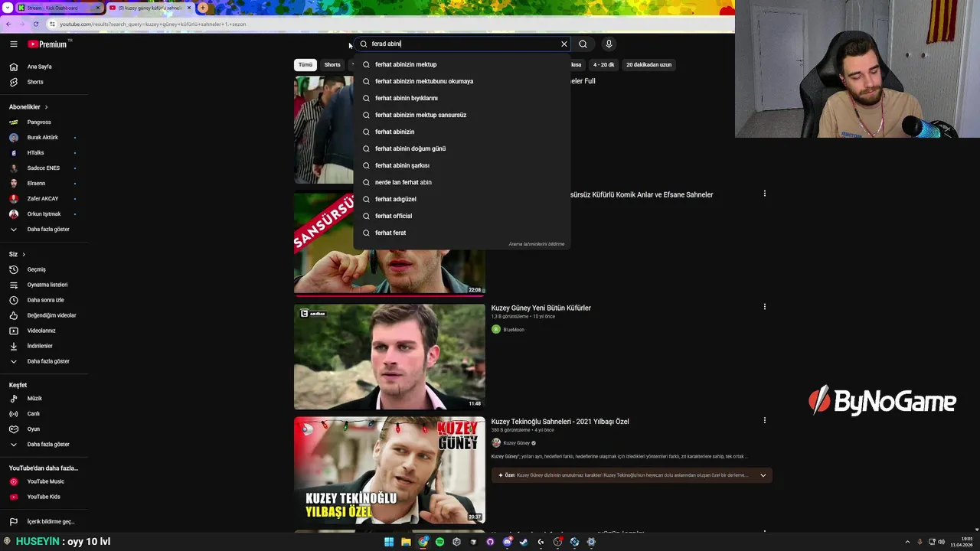This screenshot has width=980, height=551.
Task: Open three-dot menu for Yılbaşı Özel video
Action: (764, 420)
